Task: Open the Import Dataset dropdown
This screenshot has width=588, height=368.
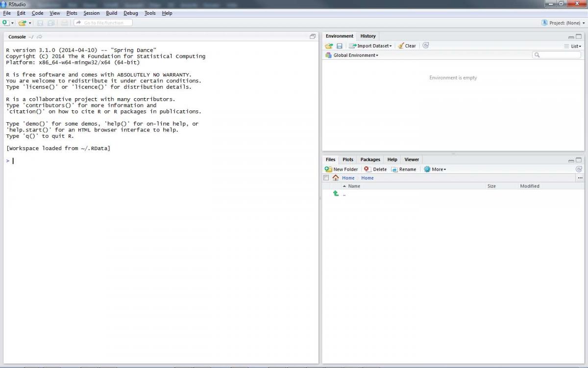Action: 370,46
